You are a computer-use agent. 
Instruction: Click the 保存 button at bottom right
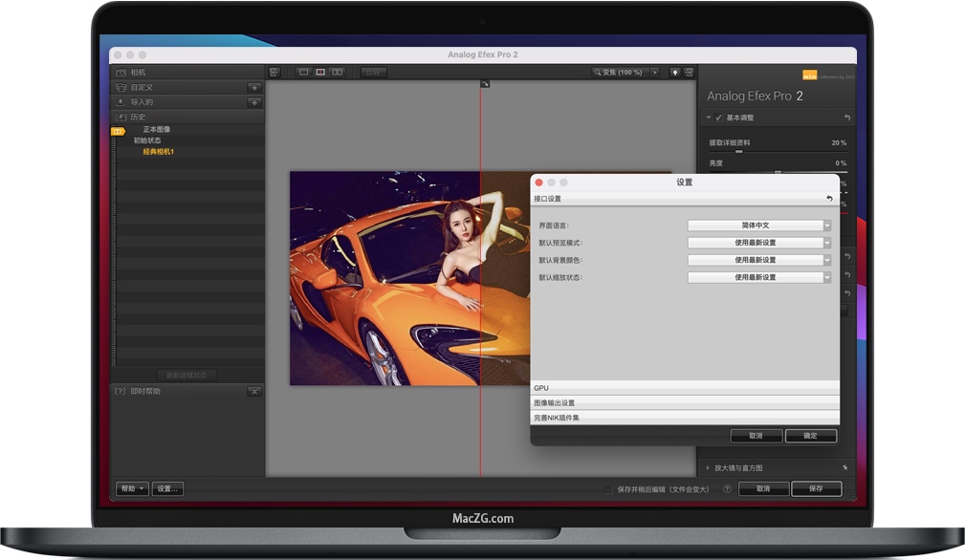point(816,488)
